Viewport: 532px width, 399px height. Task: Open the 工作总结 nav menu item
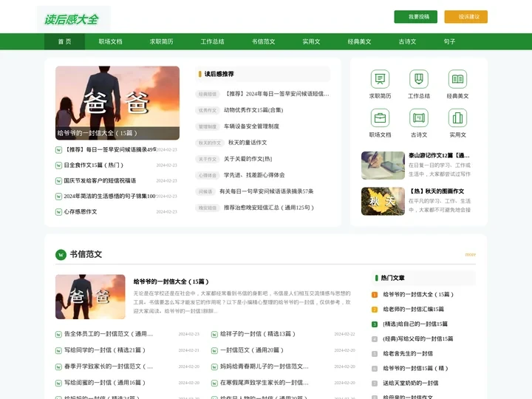[x=212, y=41]
